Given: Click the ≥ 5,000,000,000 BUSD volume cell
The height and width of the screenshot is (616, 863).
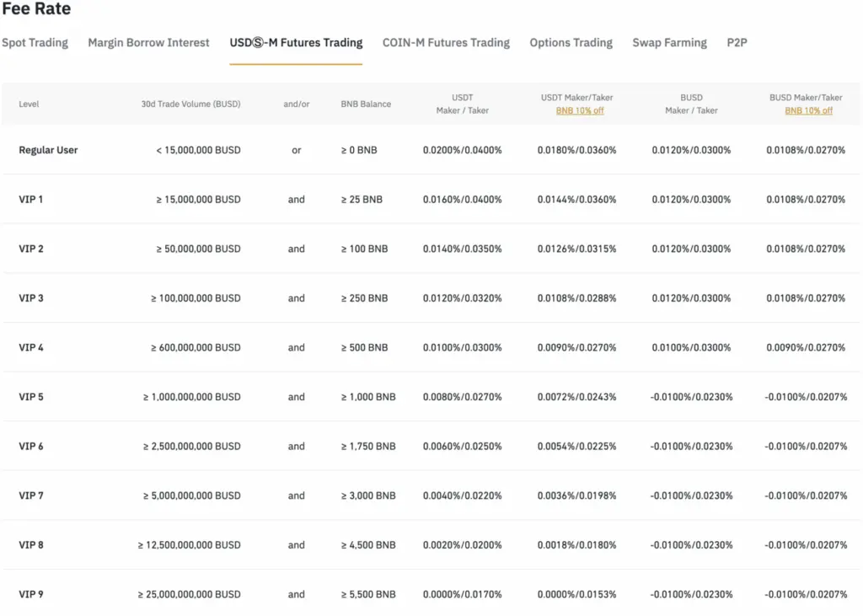Looking at the screenshot, I should (191, 495).
